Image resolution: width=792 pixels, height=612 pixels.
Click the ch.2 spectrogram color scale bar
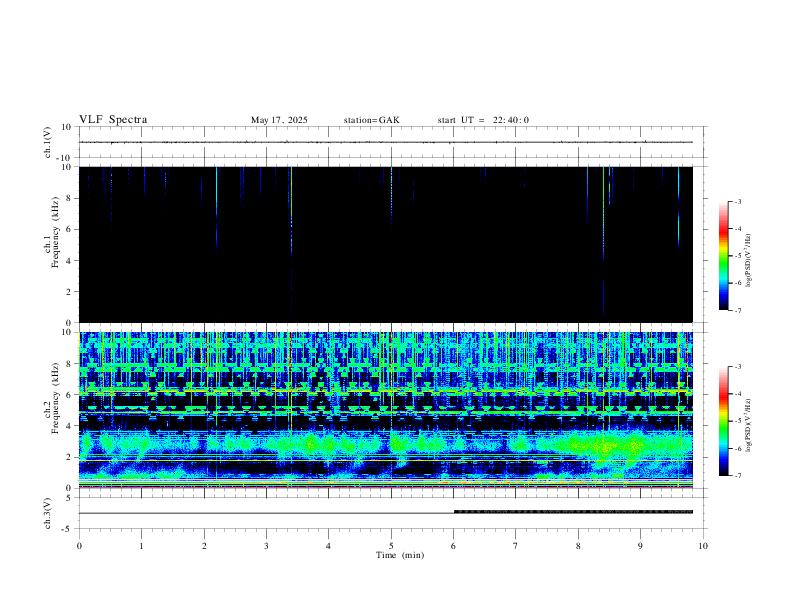(723, 421)
